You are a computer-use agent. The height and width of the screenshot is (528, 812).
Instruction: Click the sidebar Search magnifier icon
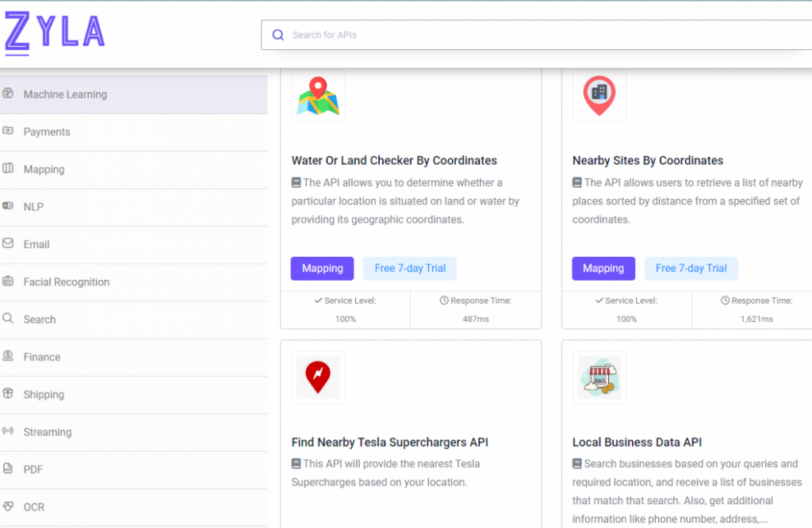pos(8,318)
